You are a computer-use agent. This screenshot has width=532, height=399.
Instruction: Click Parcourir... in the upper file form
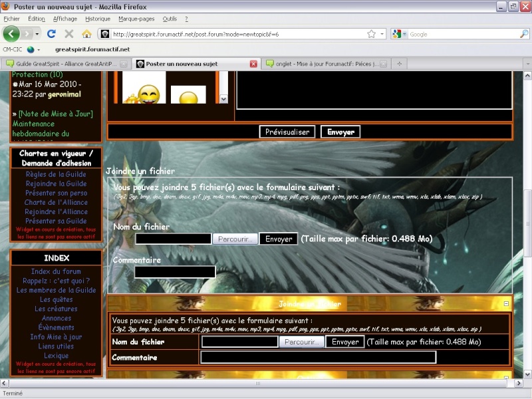point(235,239)
